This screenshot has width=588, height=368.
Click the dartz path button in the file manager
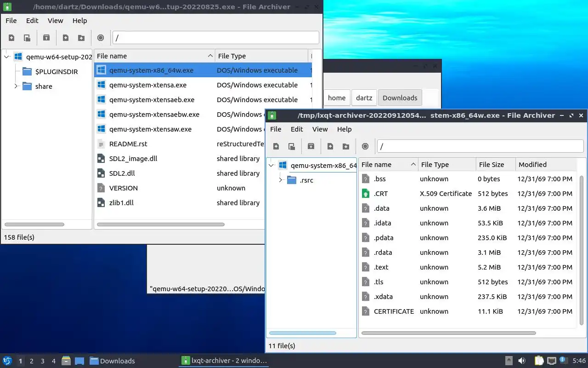(x=364, y=98)
